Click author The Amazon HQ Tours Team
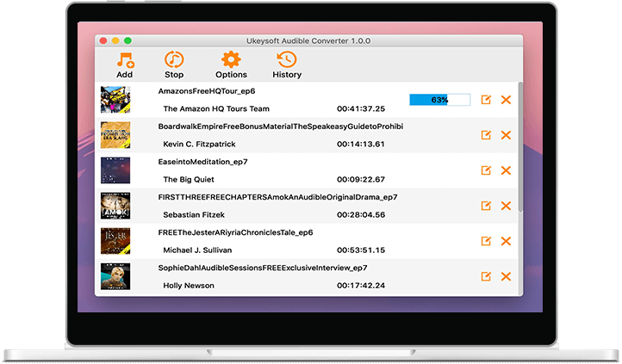 point(216,108)
